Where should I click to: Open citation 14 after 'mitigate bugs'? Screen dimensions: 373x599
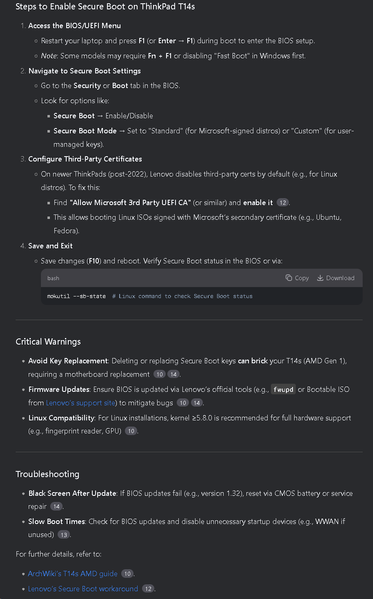coord(197,403)
